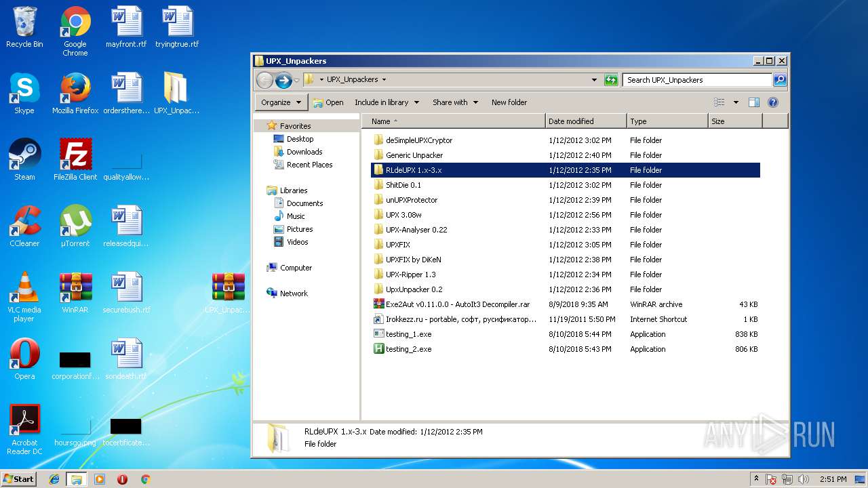The height and width of the screenshot is (488, 868).
Task: Select Favorites in the navigation pane
Action: tap(295, 126)
